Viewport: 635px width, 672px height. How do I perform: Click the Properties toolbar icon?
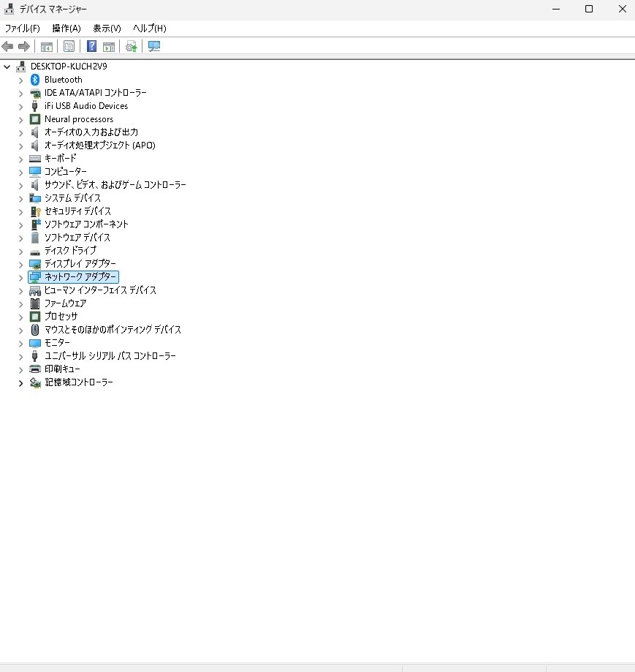69,47
